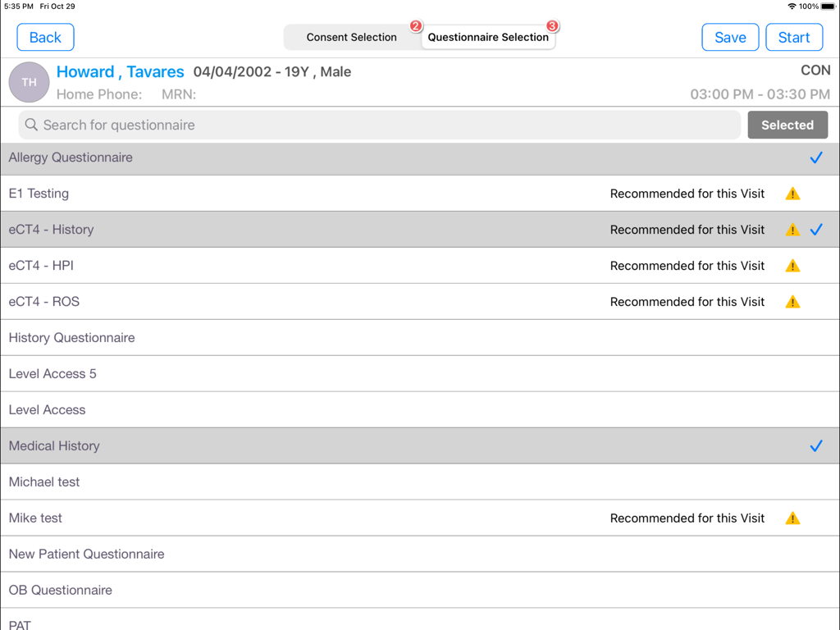Select the Questionnaire Selection tab
This screenshot has width=840, height=630.
click(488, 37)
